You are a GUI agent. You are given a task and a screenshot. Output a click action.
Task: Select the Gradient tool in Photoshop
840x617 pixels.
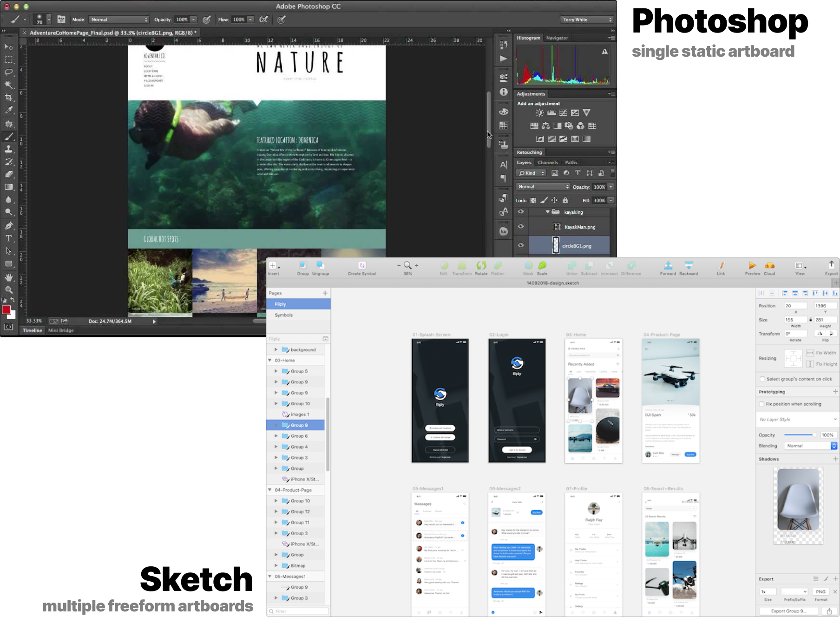(9, 187)
